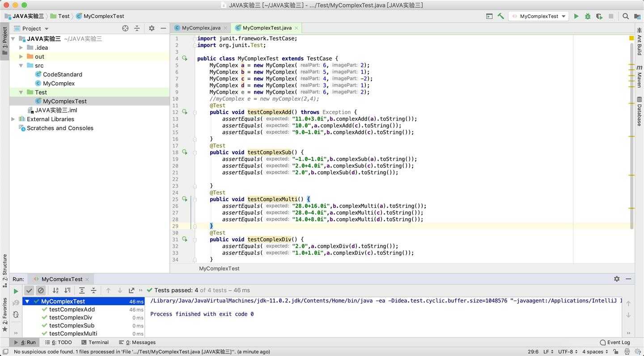Open Project panel settings gear
The image size is (644, 356).
click(152, 28)
